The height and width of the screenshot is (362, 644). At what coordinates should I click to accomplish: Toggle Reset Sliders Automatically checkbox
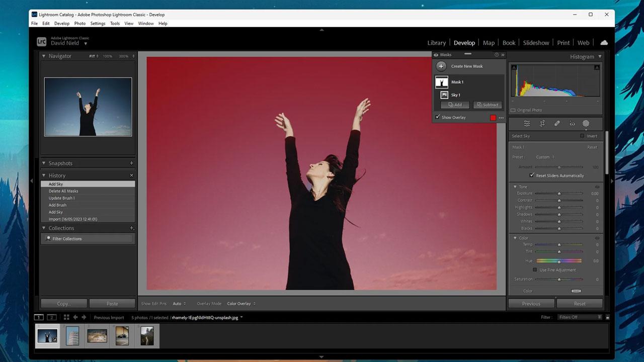click(x=532, y=175)
